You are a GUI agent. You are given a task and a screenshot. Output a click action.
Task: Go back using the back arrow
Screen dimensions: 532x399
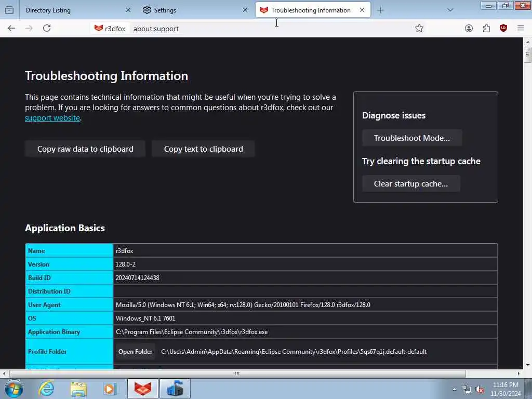pos(11,29)
